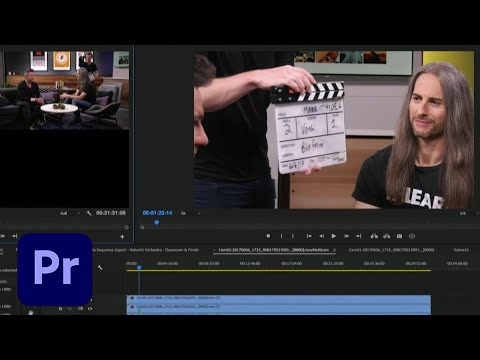Add a marker in the Program monitor
Image resolution: width=480 pixels, height=360 pixels.
pyautogui.click(x=268, y=236)
